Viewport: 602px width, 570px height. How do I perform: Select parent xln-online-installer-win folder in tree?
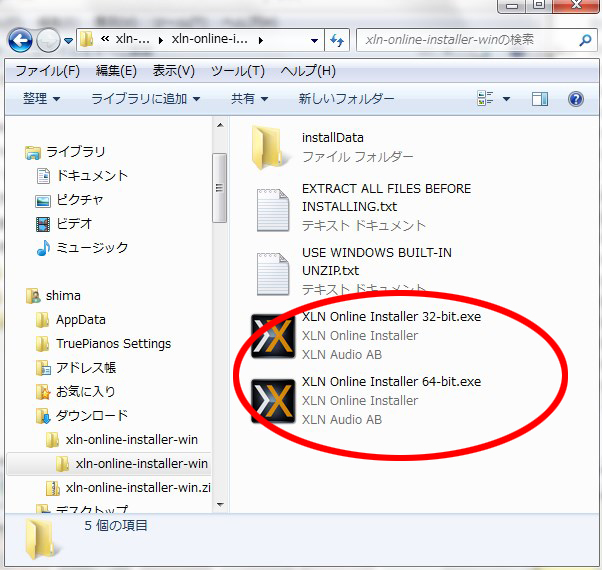click(x=132, y=439)
